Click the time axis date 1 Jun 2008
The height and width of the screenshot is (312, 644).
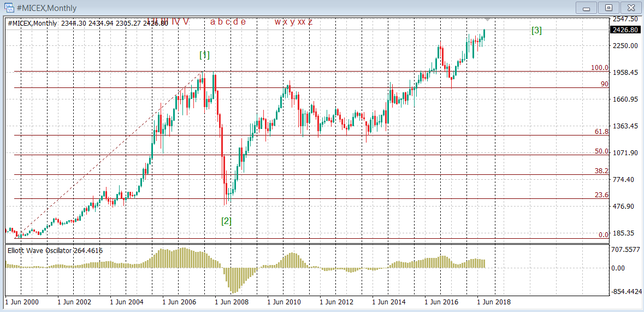tap(232, 302)
